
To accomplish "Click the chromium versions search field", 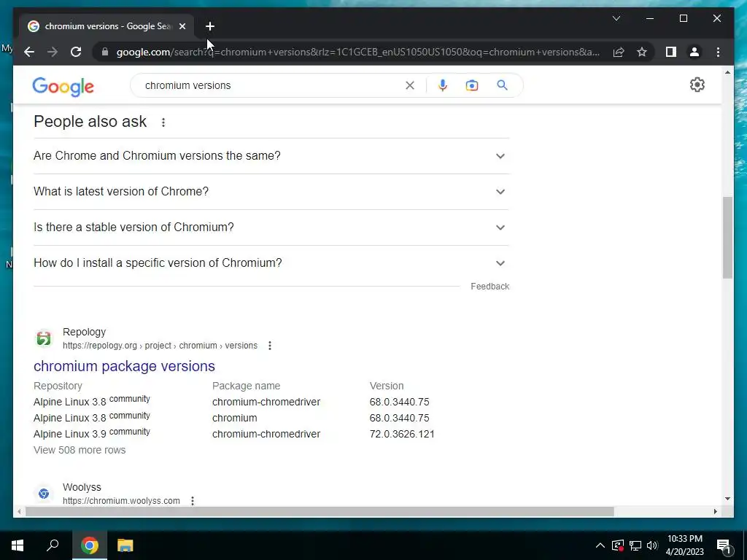I will (271, 85).
